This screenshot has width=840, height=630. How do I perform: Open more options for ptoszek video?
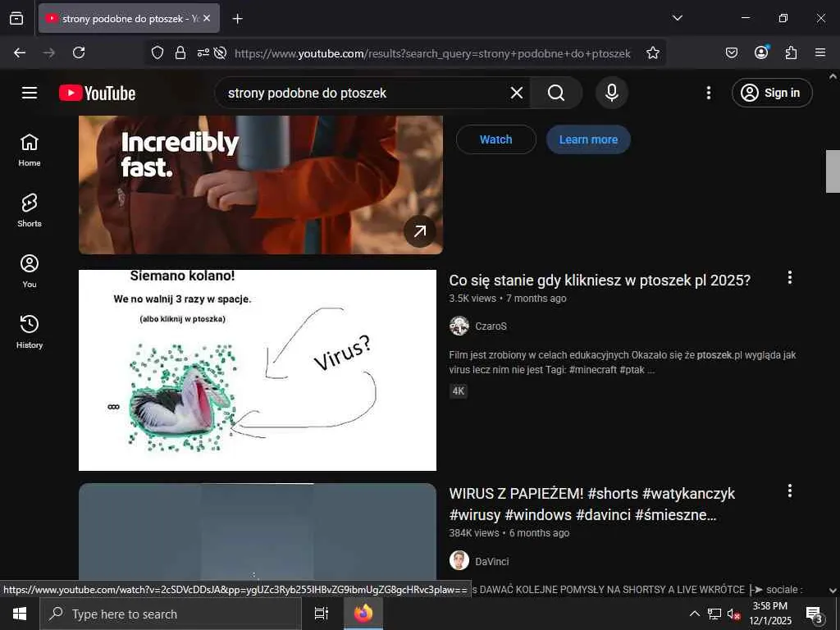click(790, 277)
